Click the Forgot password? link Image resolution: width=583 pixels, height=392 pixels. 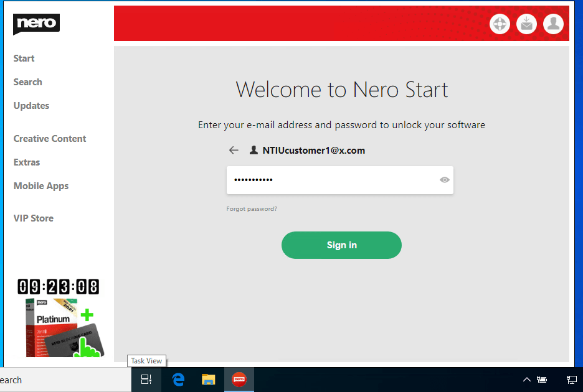[252, 209]
